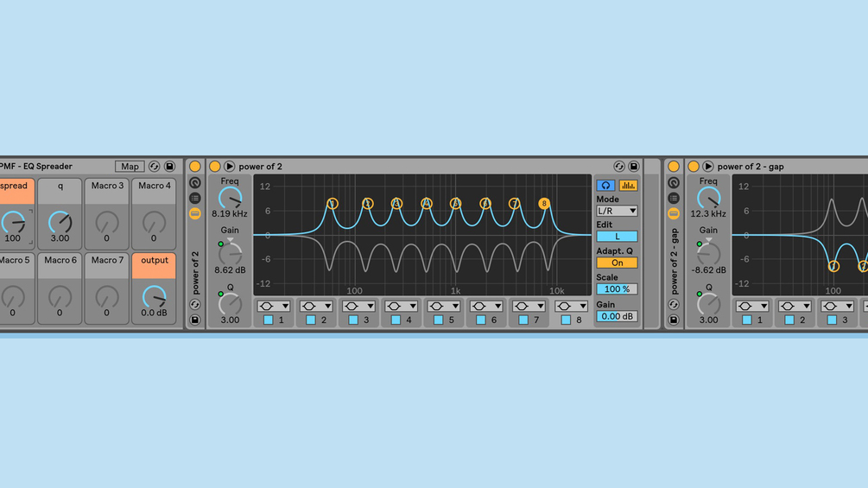The width and height of the screenshot is (868, 488).
Task: Unfold power of 2 EQ display with triangle button
Action: click(x=229, y=167)
